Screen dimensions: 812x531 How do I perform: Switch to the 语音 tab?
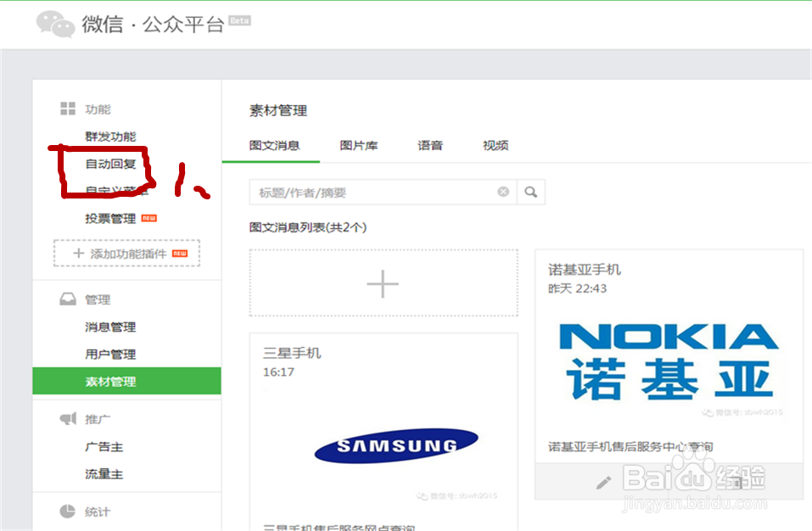(x=430, y=145)
